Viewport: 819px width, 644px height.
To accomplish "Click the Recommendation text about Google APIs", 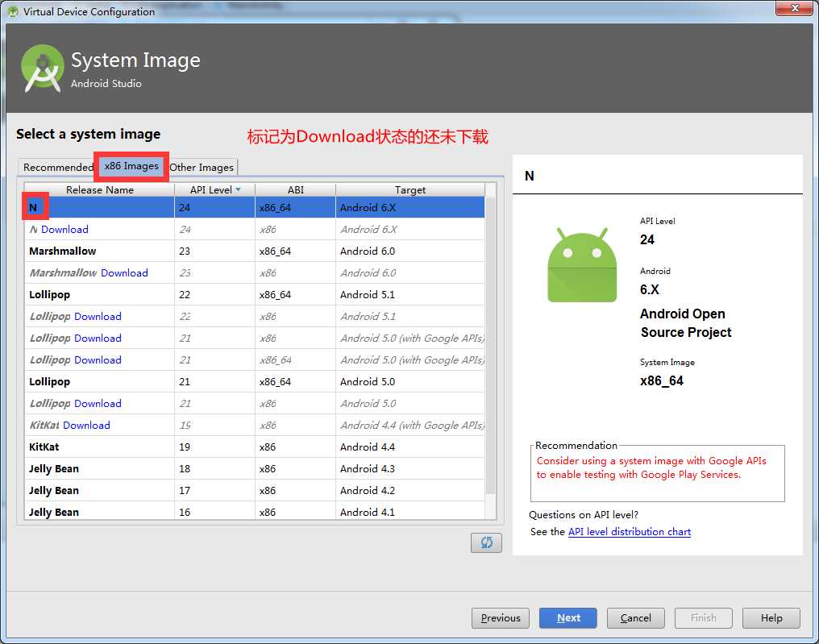I will pos(651,467).
